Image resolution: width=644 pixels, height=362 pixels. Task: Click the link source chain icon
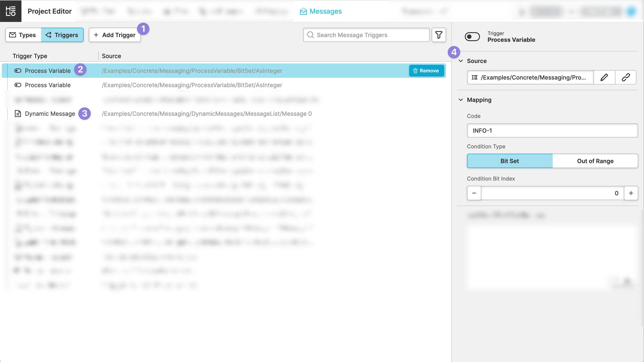(625, 78)
